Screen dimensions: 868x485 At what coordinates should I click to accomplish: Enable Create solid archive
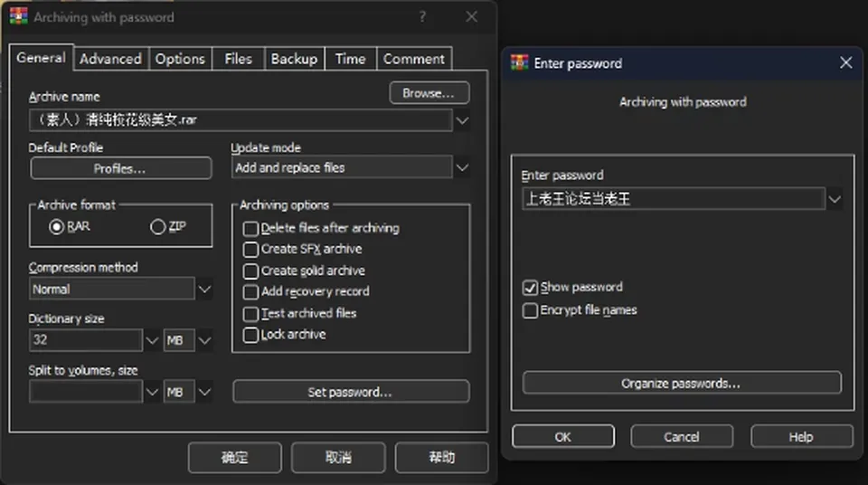250,271
